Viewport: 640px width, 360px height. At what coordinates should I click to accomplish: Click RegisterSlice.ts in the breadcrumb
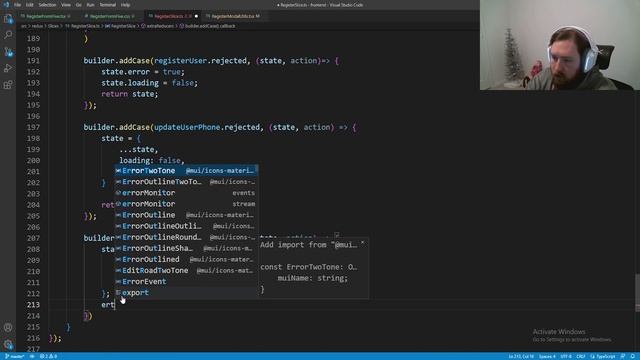point(85,26)
